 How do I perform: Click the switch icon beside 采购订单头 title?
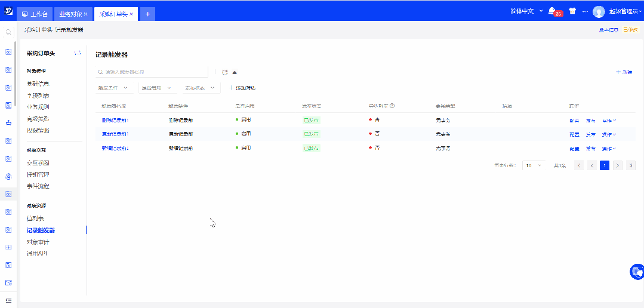pyautogui.click(x=77, y=53)
